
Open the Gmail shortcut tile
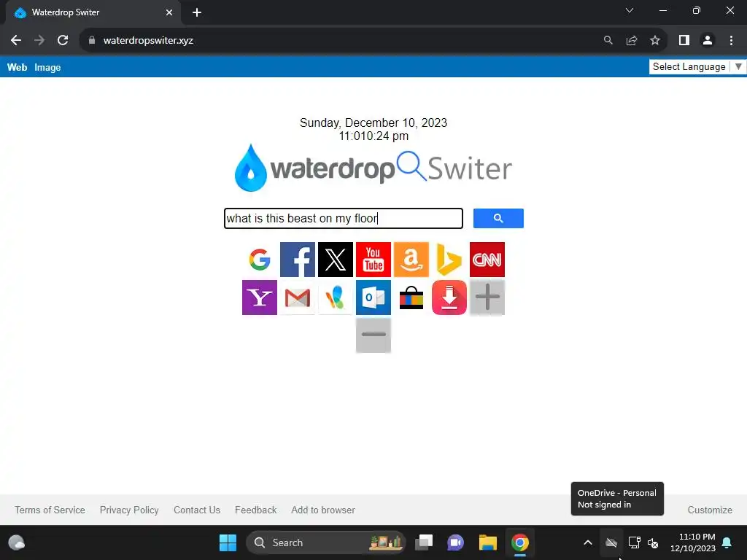tap(298, 297)
